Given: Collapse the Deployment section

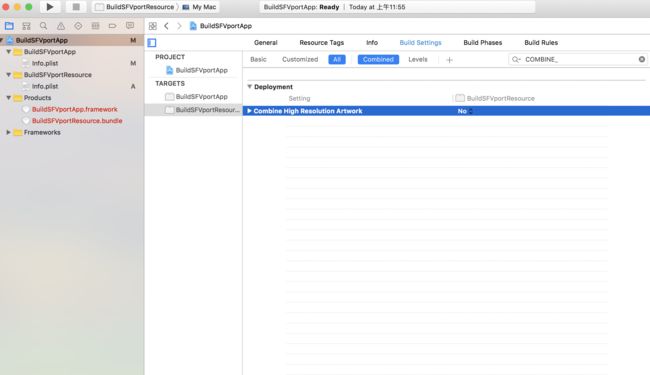Looking at the screenshot, I should click(250, 87).
